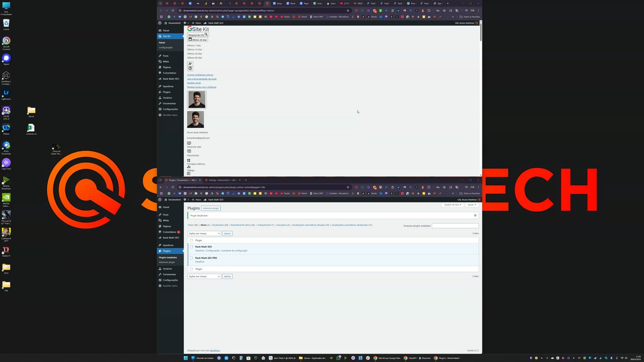Open the 'Últimos 28 dias' date range selector
The image size is (644, 362).
click(197, 39)
